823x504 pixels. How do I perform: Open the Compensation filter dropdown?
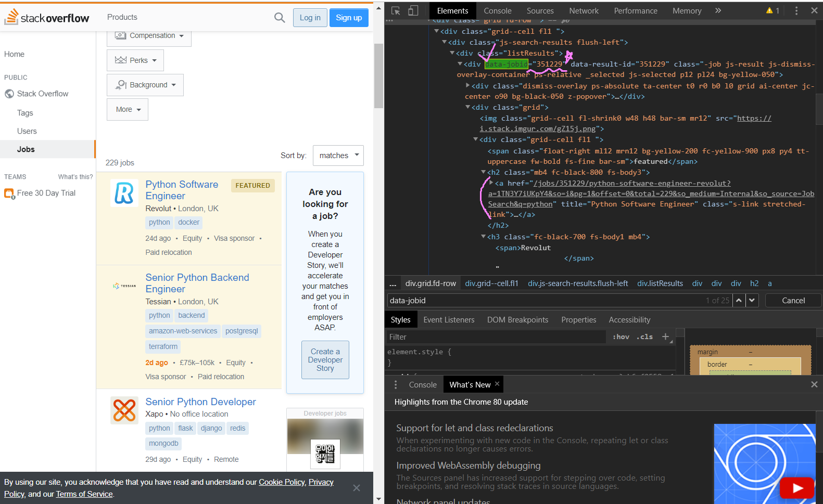(149, 36)
